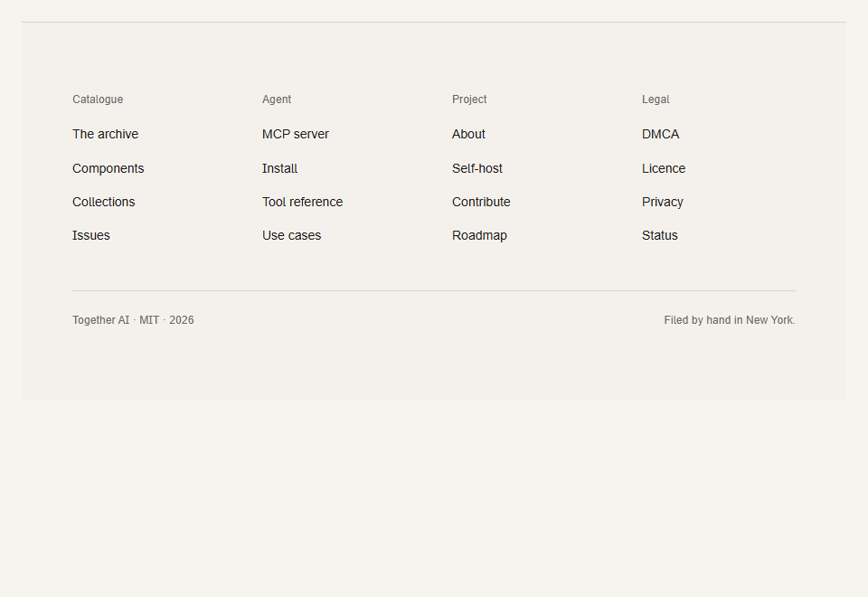
Task: View the Roadmap link
Action: (479, 235)
